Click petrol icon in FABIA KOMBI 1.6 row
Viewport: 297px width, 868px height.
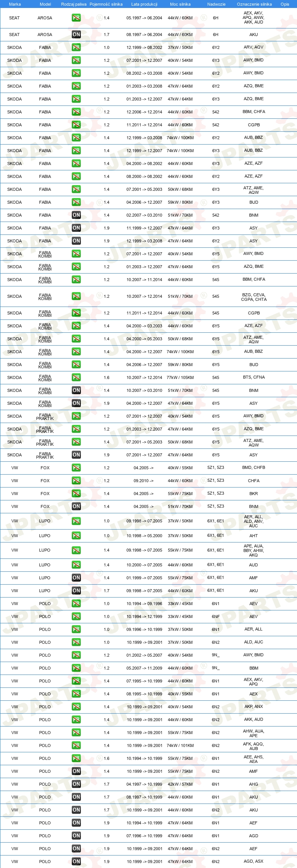pyautogui.click(x=76, y=377)
